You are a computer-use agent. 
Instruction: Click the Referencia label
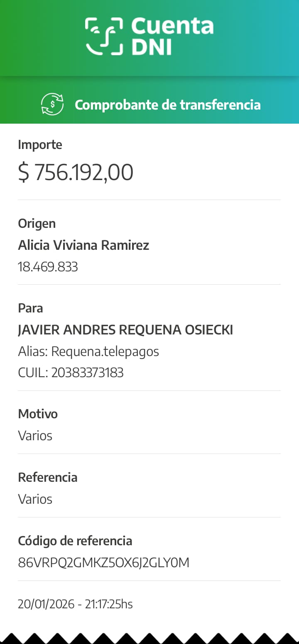point(48,477)
